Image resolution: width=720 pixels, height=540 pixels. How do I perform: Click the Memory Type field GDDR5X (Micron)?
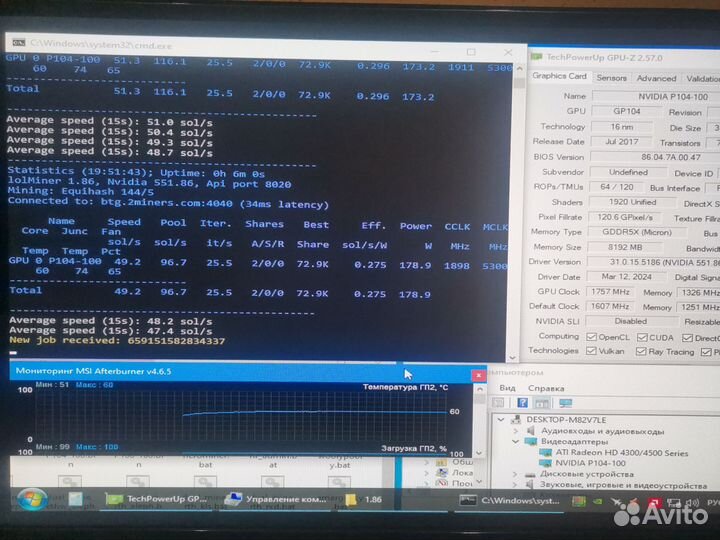[636, 232]
